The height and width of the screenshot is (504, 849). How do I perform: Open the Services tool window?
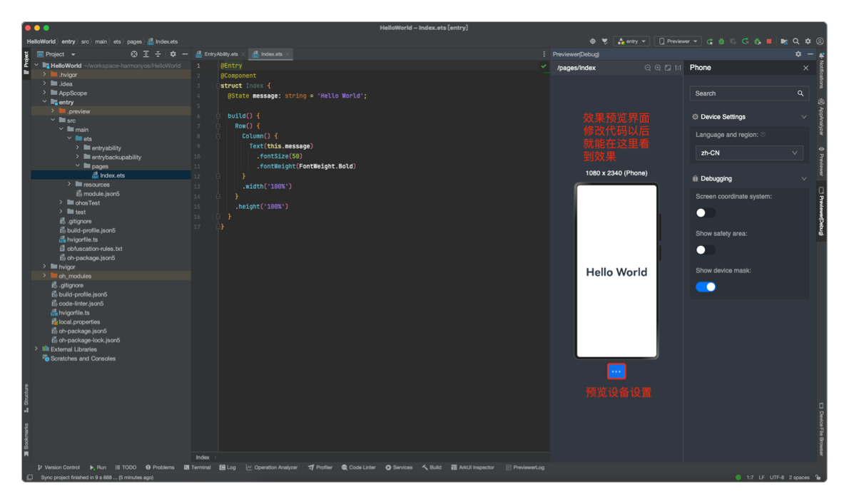399,467
